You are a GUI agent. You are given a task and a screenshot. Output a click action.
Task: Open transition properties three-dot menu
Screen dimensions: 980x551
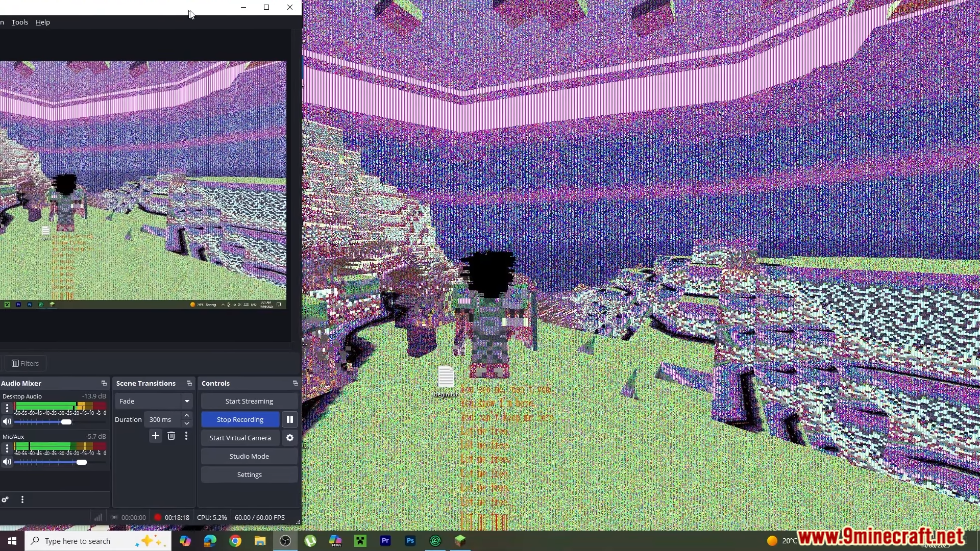pyautogui.click(x=186, y=436)
